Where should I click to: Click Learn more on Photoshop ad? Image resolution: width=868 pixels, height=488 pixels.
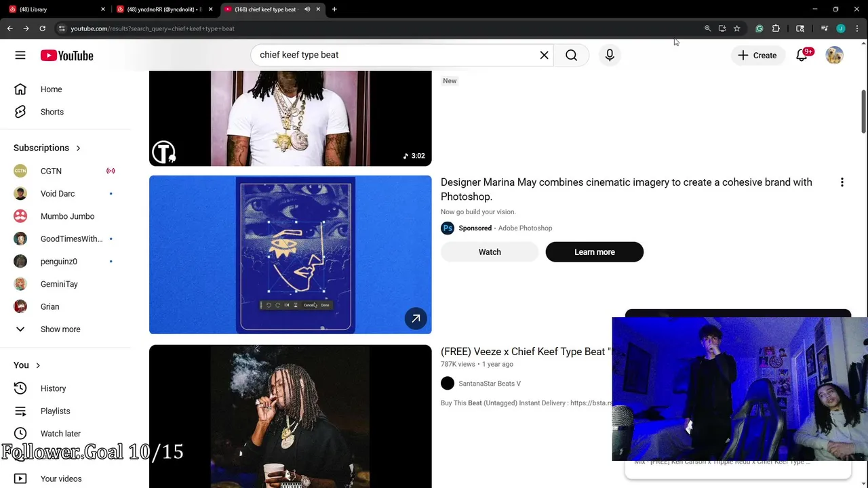point(595,252)
